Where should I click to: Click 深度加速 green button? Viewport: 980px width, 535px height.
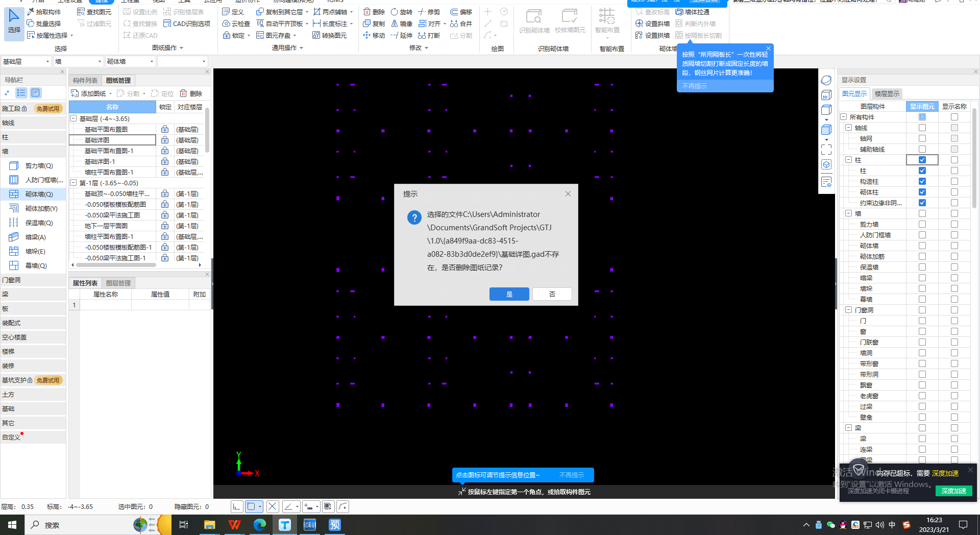(954, 491)
